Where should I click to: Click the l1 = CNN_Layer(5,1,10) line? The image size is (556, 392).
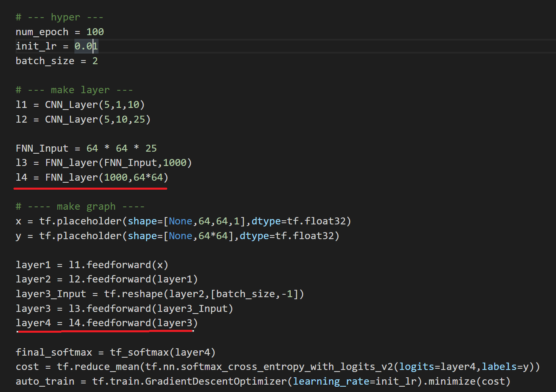point(80,105)
